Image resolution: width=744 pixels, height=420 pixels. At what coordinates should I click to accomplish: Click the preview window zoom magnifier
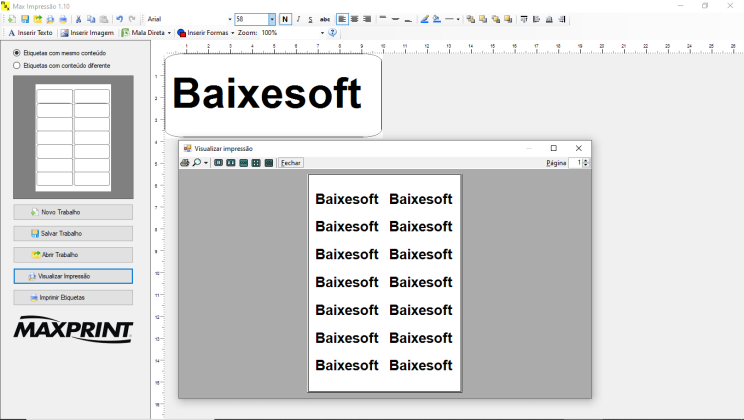pos(196,163)
